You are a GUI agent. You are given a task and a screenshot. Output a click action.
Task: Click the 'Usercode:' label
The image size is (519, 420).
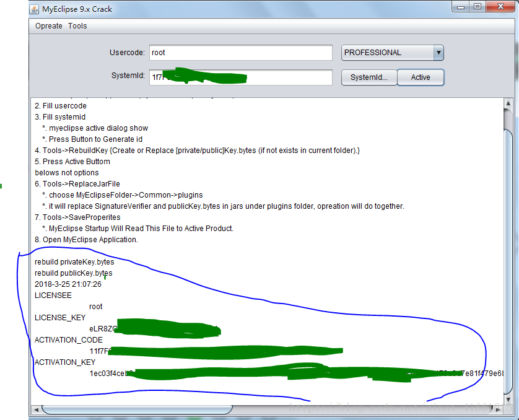click(x=127, y=53)
